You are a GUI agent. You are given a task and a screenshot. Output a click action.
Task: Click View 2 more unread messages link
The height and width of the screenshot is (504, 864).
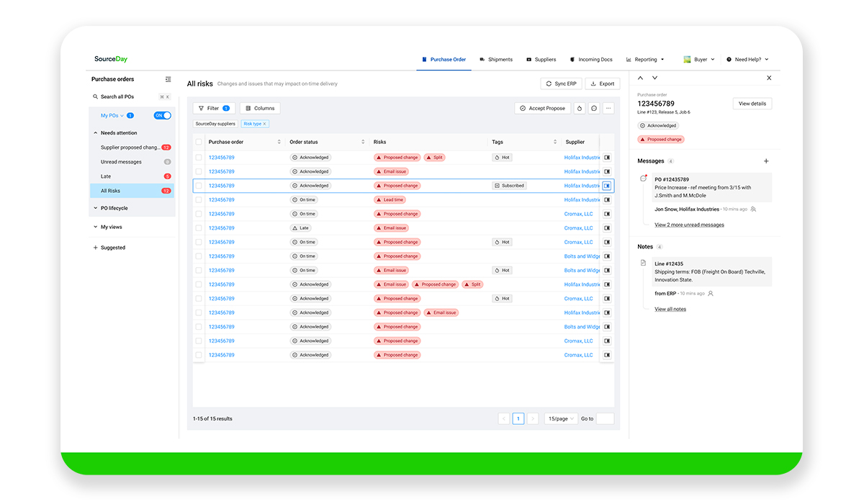click(689, 225)
